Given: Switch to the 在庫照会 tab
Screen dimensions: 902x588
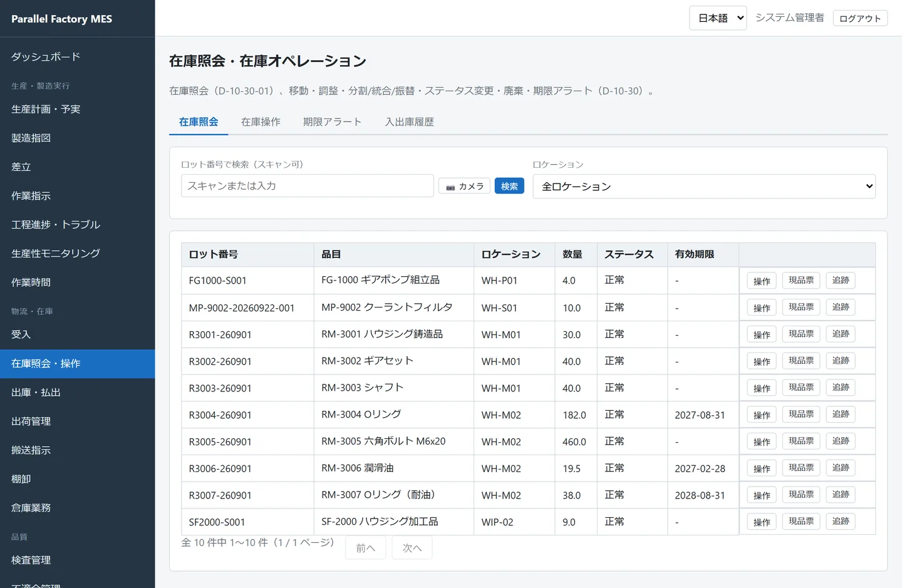Looking at the screenshot, I should (199, 122).
